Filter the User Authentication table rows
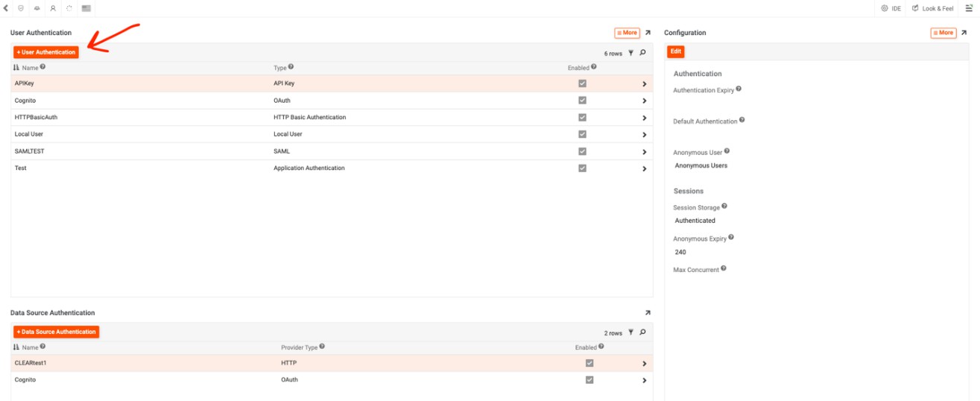This screenshot has width=980, height=401. tap(630, 53)
